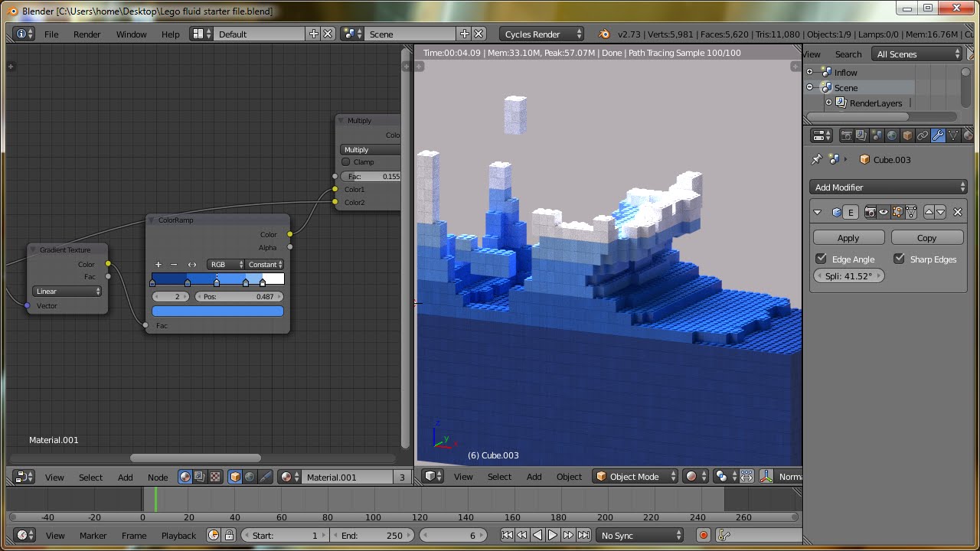Jump to the first frame button
Screen dimensions: 980x551
tap(507, 535)
